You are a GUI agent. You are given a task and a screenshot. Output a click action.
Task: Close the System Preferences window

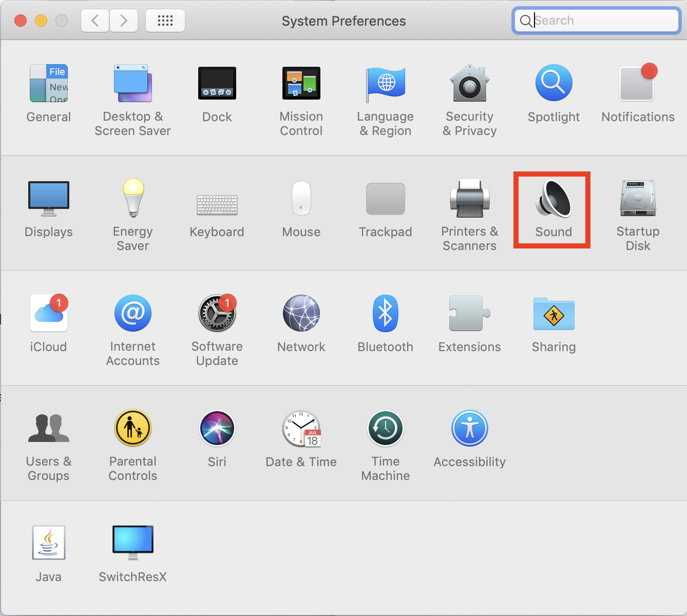21,21
